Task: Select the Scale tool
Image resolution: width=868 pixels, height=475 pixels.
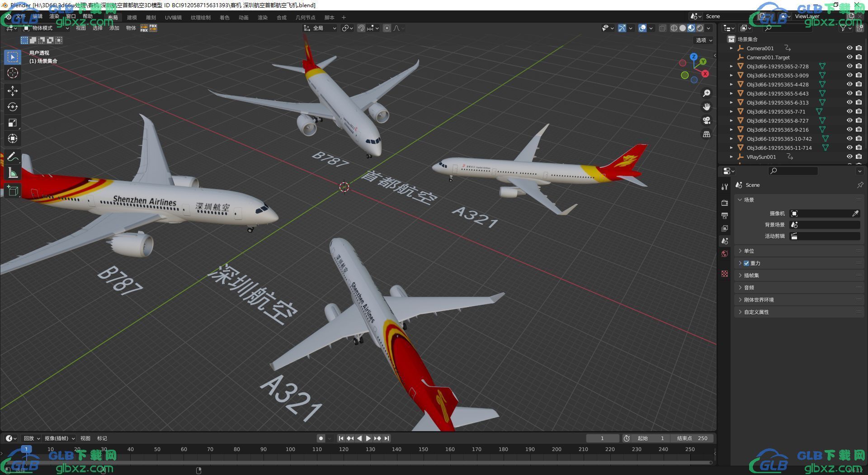Action: [13, 123]
